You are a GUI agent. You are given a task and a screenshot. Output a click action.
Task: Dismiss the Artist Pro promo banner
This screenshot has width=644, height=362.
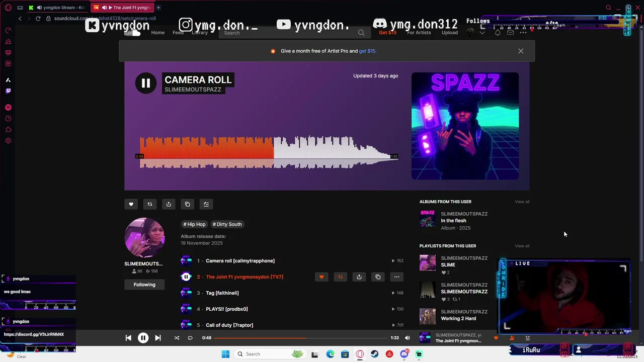click(521, 51)
